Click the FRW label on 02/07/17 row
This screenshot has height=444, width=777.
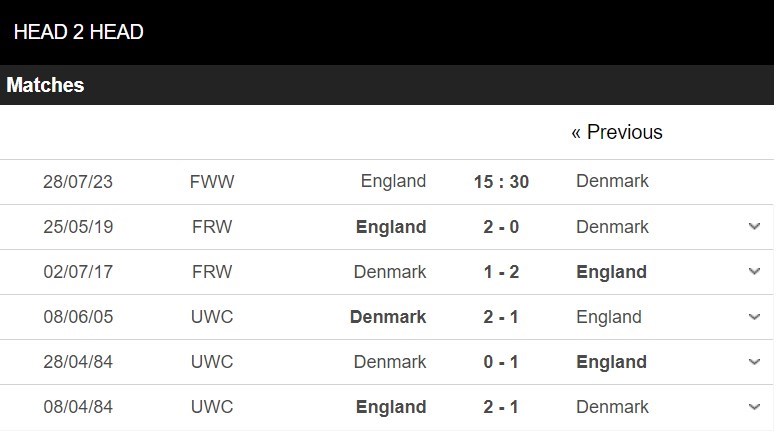[212, 272]
